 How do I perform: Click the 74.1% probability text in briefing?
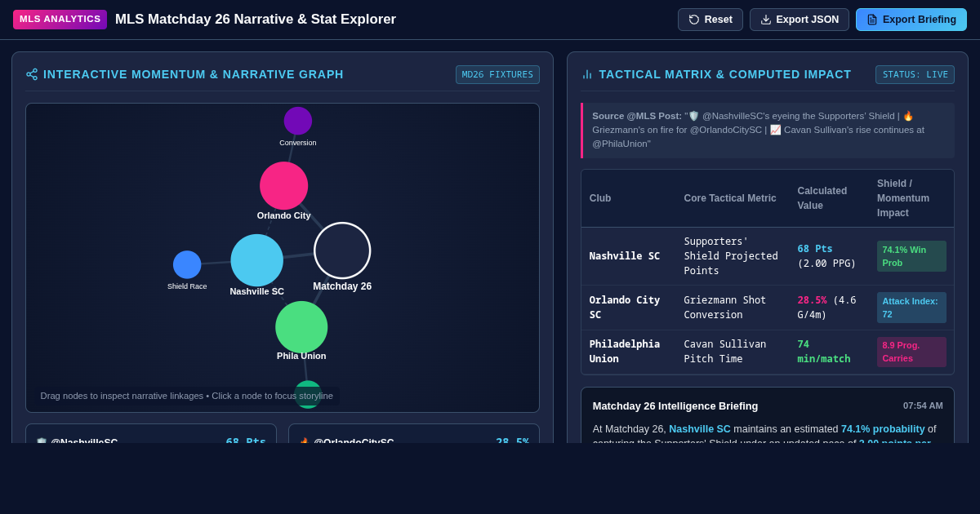(883, 428)
